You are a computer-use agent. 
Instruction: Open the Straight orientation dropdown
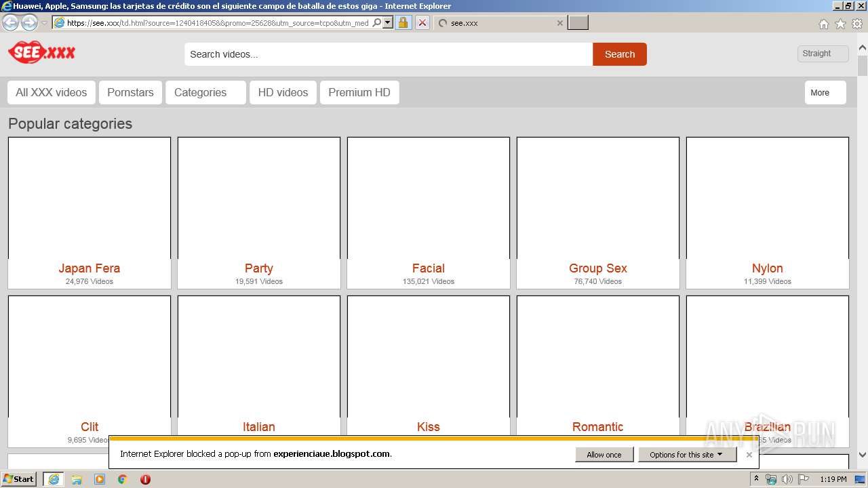[x=823, y=54]
